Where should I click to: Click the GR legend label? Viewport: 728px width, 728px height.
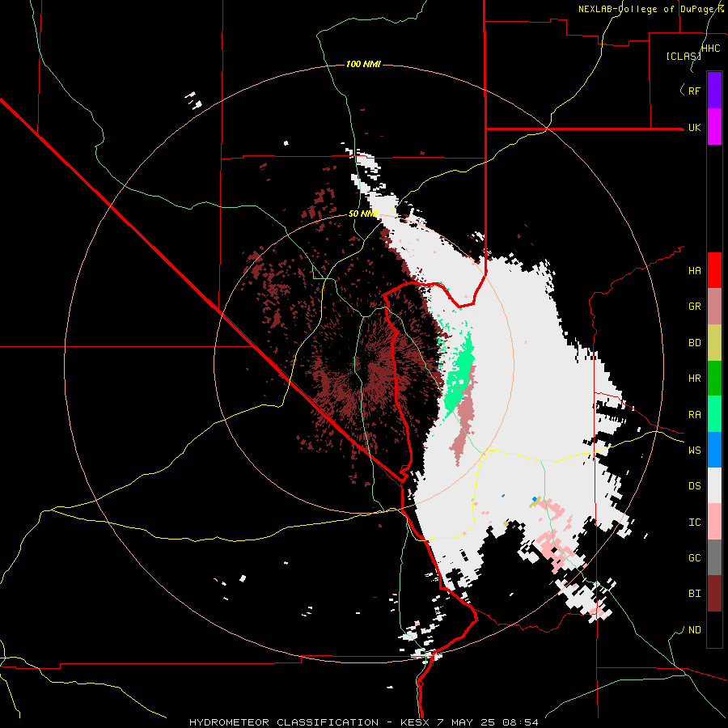coord(695,307)
